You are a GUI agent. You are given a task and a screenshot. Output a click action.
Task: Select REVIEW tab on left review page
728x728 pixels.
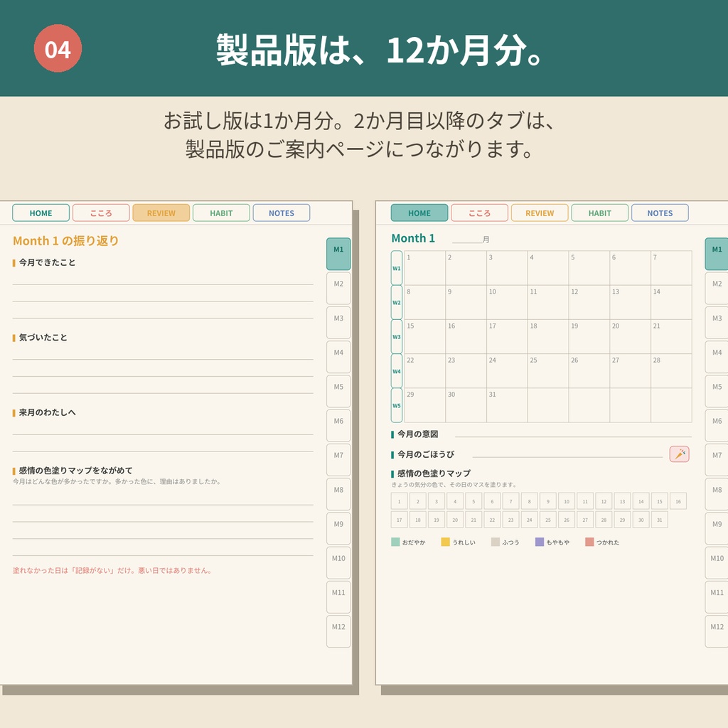[161, 213]
